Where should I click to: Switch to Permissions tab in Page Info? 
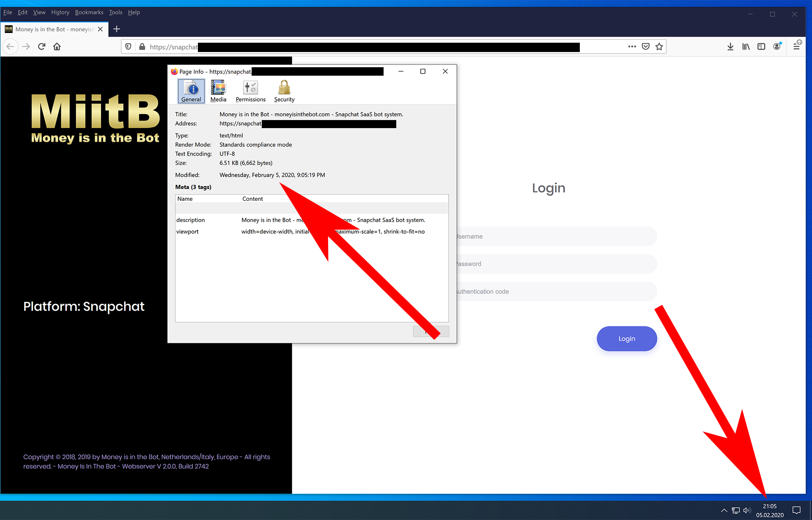point(251,91)
